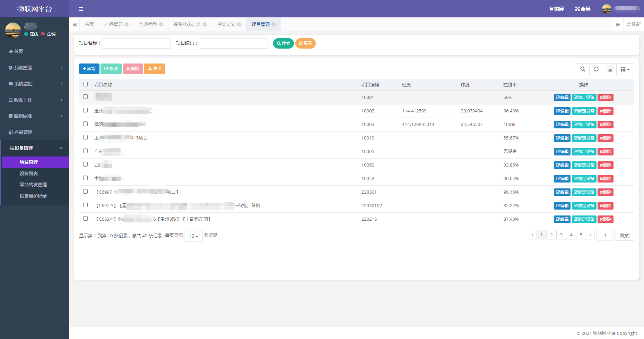Select checkbox for project code 10002
Viewport: 644px width, 339px height.
pyautogui.click(x=86, y=110)
